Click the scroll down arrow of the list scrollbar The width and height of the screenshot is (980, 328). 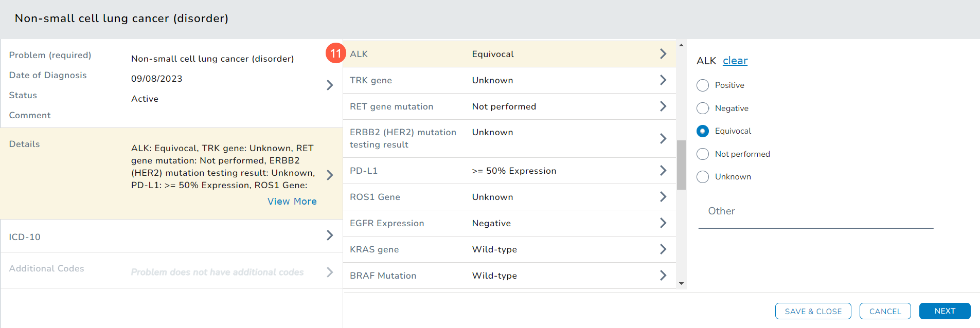tap(681, 283)
